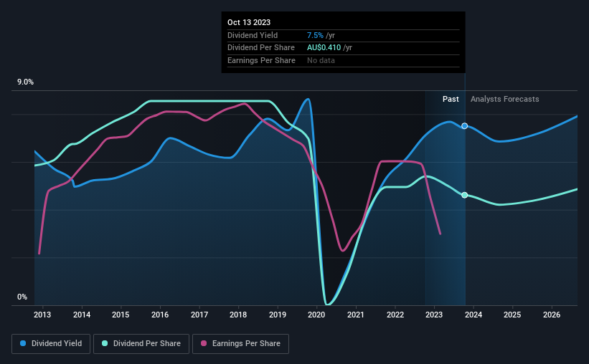589x364 pixels.
Task: Click the 2014 x-axis label
Action: pyautogui.click(x=82, y=315)
